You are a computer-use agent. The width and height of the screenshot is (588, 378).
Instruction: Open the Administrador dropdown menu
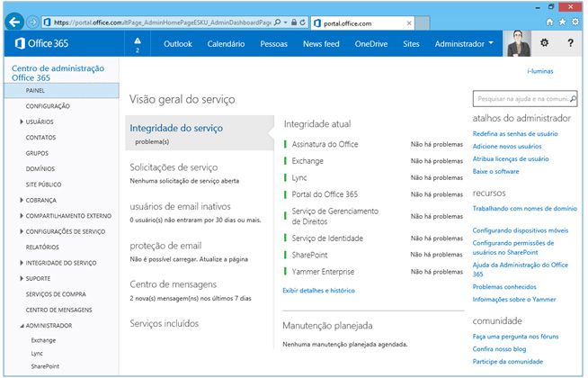click(464, 44)
